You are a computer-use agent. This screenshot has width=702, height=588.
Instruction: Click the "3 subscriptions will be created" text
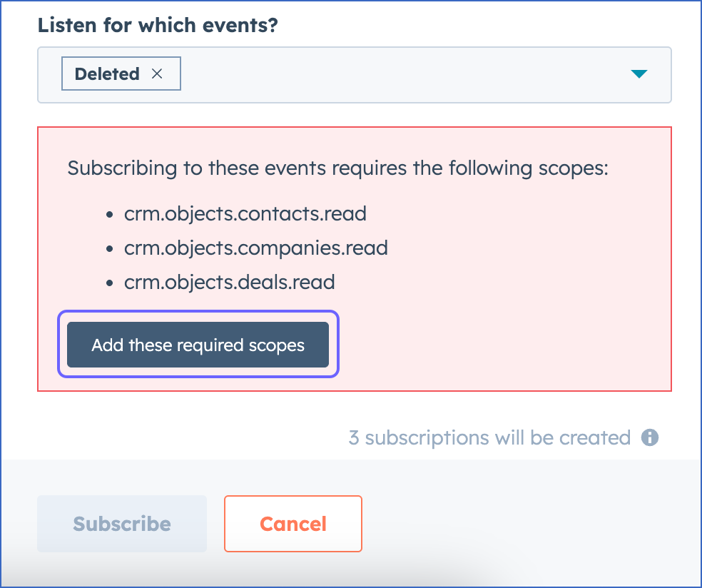[489, 437]
